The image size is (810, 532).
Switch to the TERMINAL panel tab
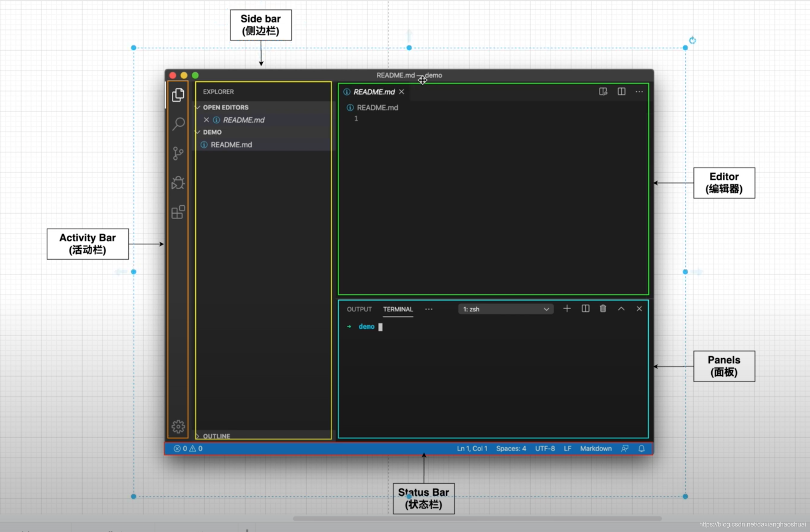click(x=398, y=309)
